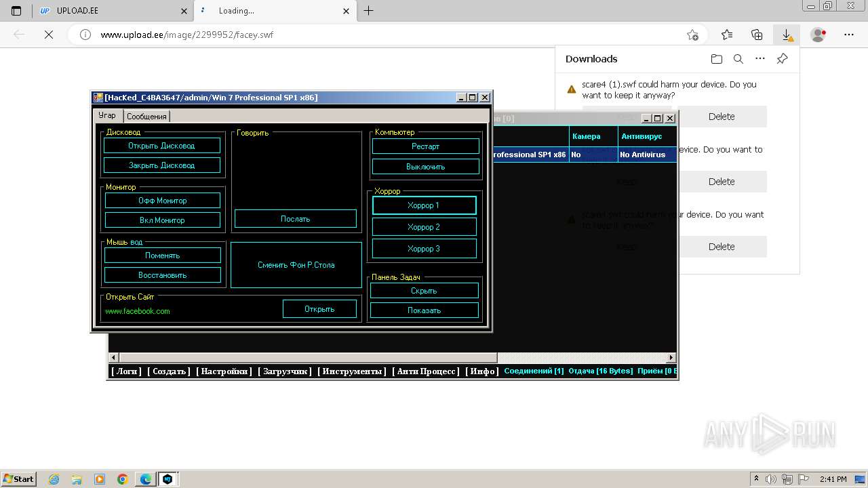Pin the Downloads panel
Screen dimensions: 868x488
782,59
